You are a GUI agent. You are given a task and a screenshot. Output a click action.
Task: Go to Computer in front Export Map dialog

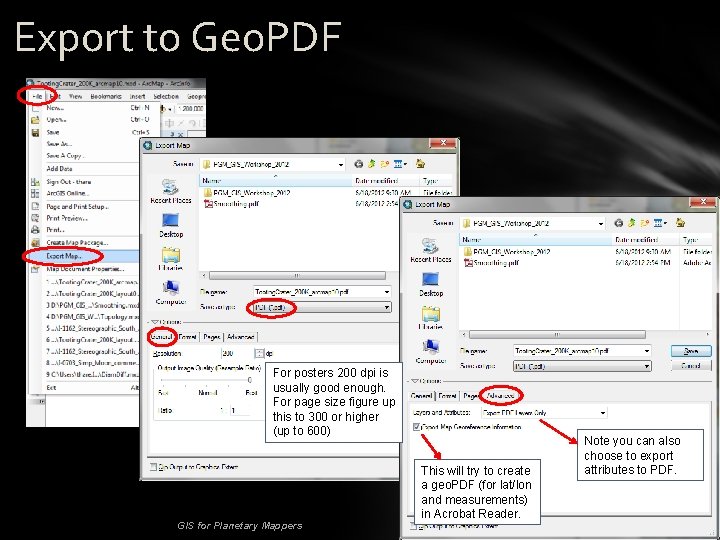[430, 352]
